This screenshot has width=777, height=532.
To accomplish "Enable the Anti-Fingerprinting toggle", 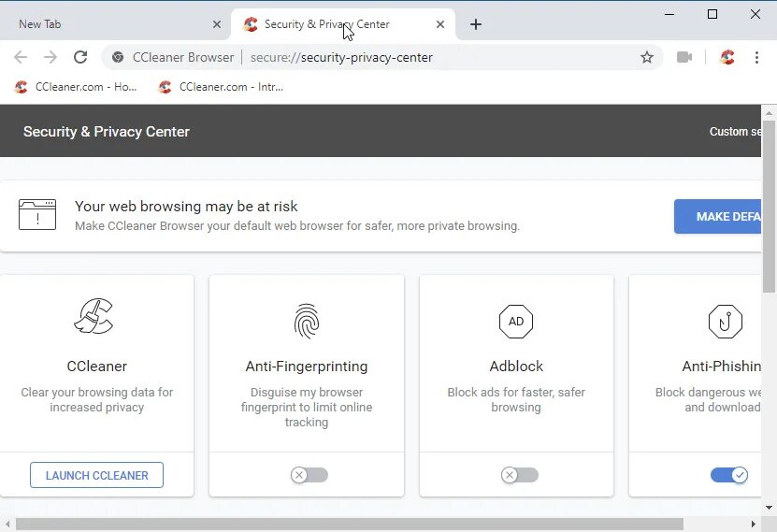I will point(309,475).
